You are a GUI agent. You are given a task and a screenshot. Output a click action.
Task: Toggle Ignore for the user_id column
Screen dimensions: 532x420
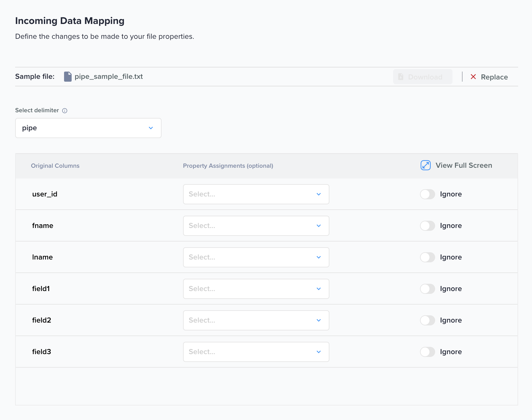pos(427,194)
